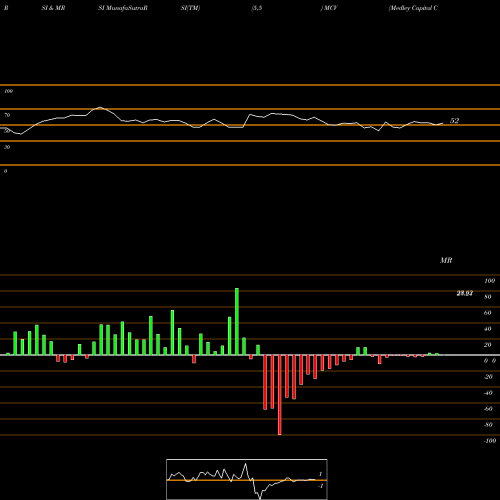The image size is (500, 500).
Task: Click the '1' label in the mini chart
Action: click(320, 474)
